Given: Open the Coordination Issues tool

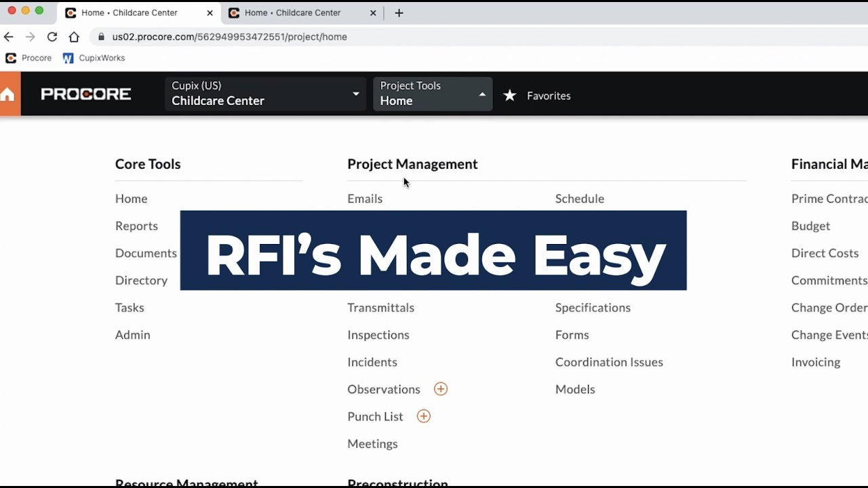Looking at the screenshot, I should coord(609,362).
